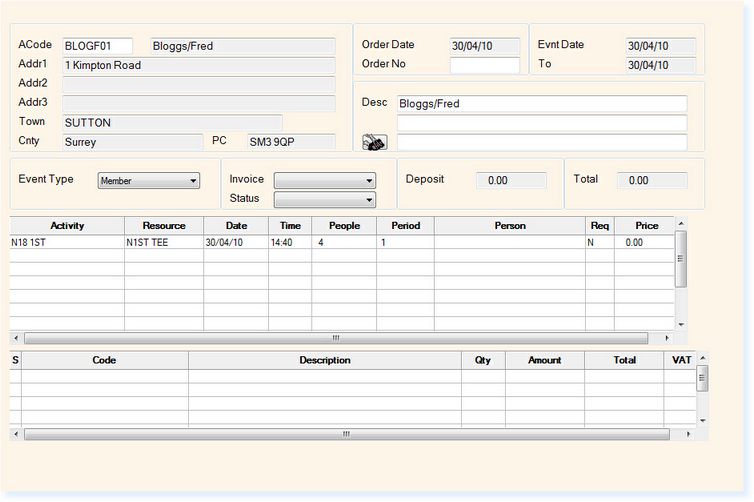Screen dimensions: 754x502
Task: Click the Activity column header
Action: tap(67, 226)
